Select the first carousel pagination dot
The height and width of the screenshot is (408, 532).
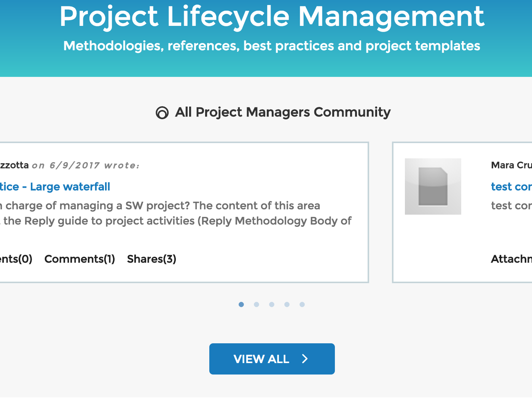click(x=241, y=304)
